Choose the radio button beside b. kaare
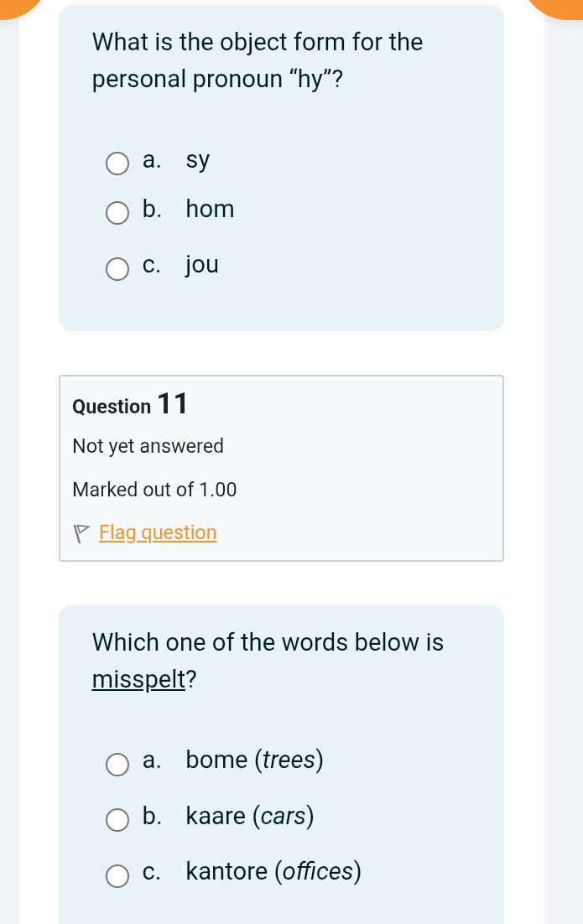The width and height of the screenshot is (583, 924). 117,819
